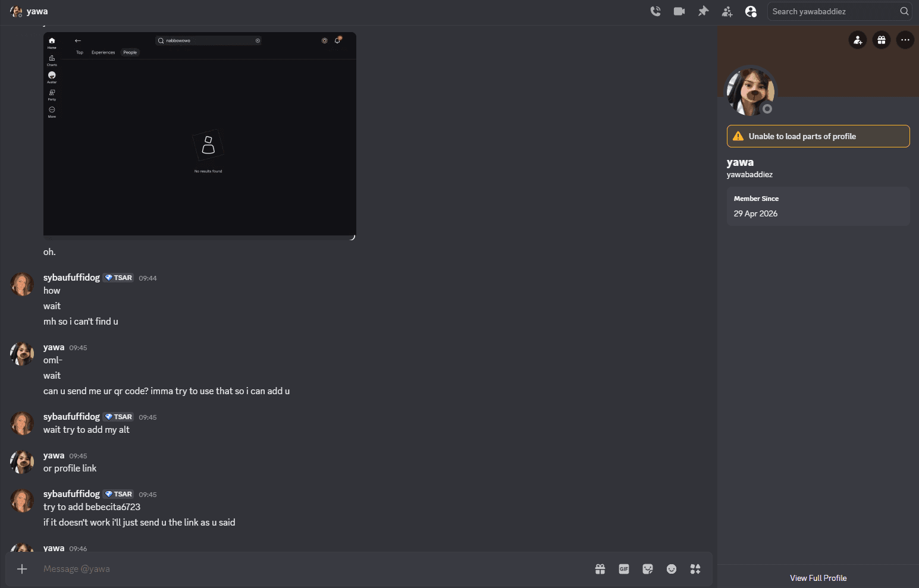Click the yawa name in the header

point(37,11)
